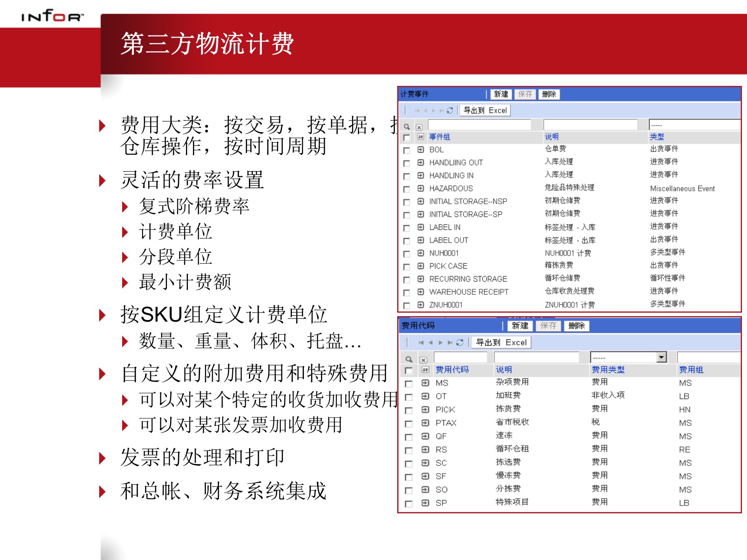Click 导出到 Excel in 计费事件 panel
747x560 pixels.
pyautogui.click(x=485, y=110)
